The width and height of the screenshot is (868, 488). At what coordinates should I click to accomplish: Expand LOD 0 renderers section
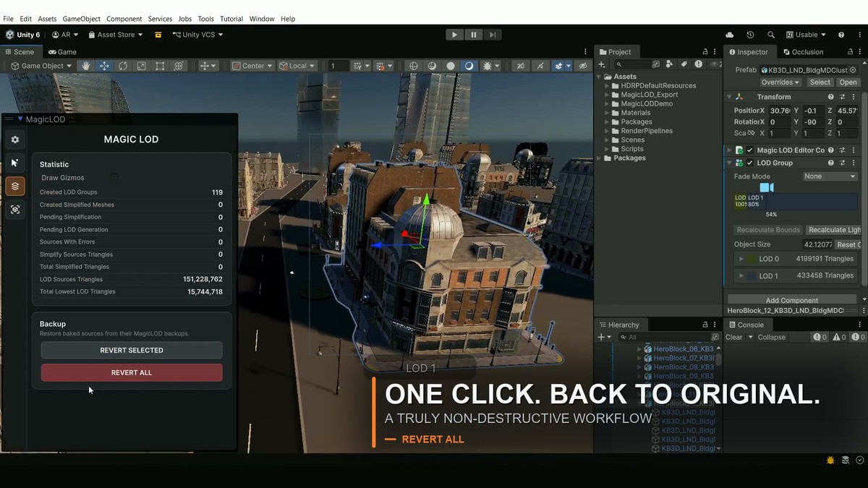coord(741,259)
